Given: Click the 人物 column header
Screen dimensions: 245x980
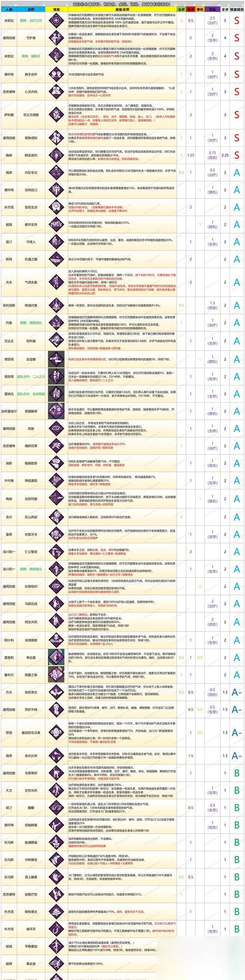Looking at the screenshot, I should (9, 9).
